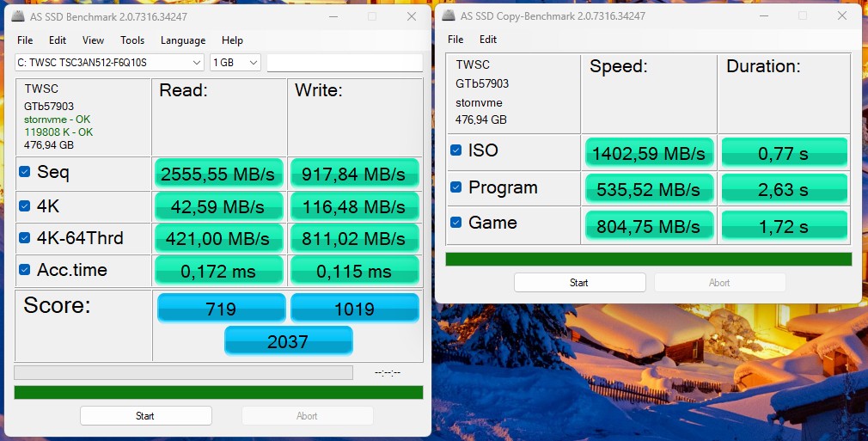868x441 pixels.
Task: Open the Language menu
Action: pyautogui.click(x=183, y=40)
